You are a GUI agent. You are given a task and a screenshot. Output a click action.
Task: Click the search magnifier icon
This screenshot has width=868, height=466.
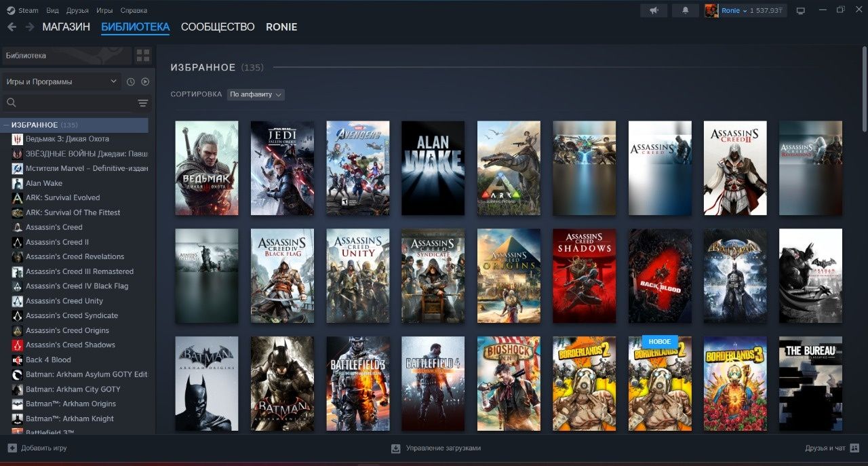click(11, 103)
